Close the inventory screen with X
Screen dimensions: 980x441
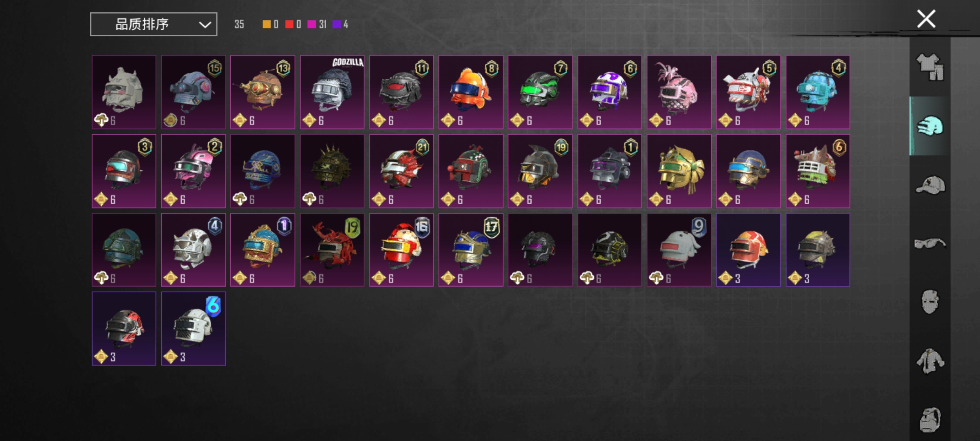click(926, 19)
